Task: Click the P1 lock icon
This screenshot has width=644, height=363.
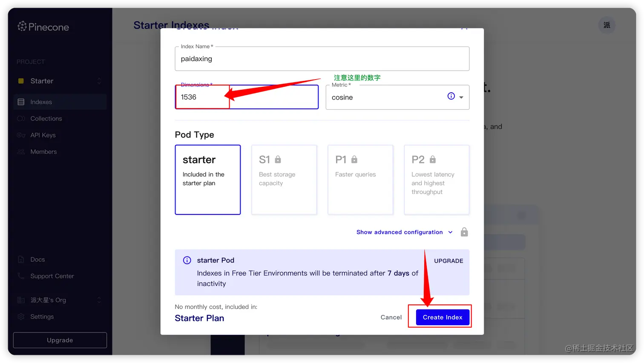Action: point(354,160)
